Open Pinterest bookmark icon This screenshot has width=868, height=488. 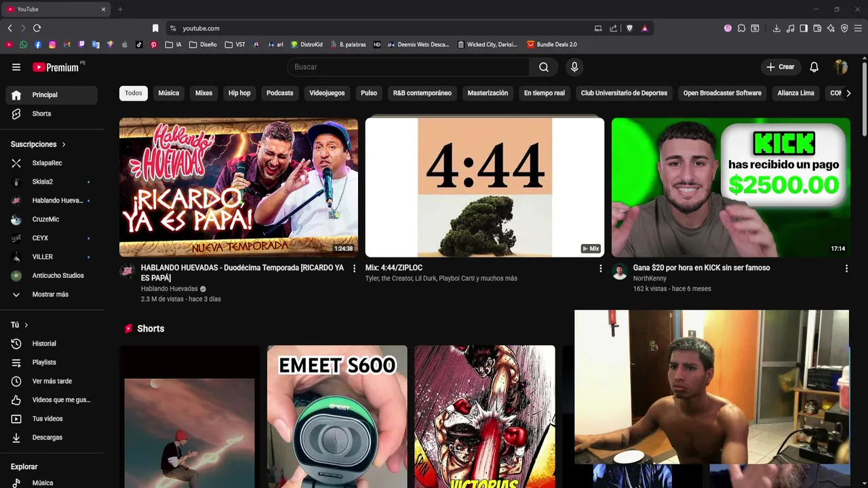[x=153, y=45]
